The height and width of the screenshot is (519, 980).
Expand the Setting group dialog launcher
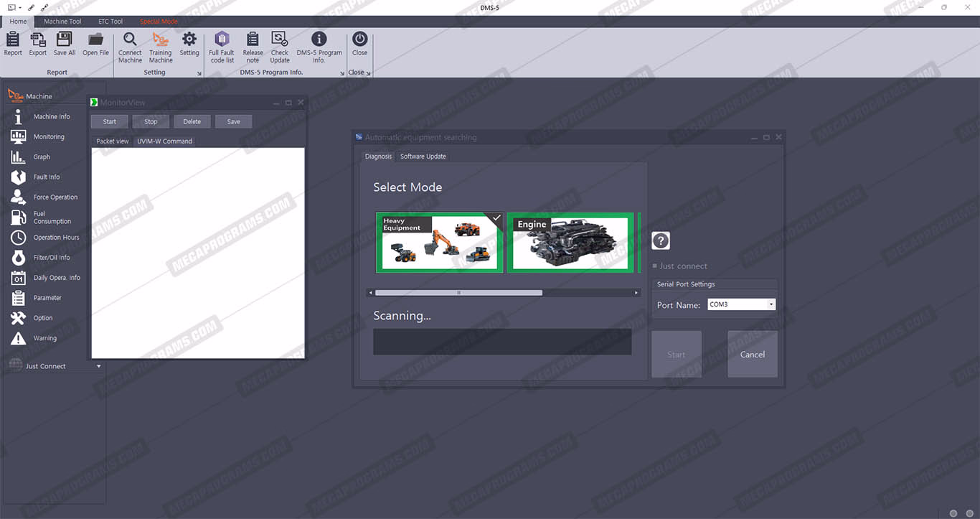[200, 73]
